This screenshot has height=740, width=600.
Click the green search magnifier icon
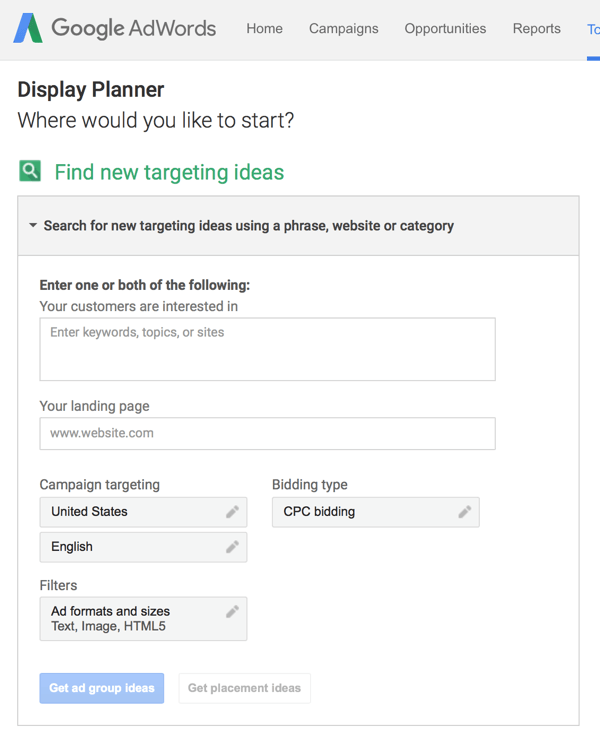coord(30,171)
